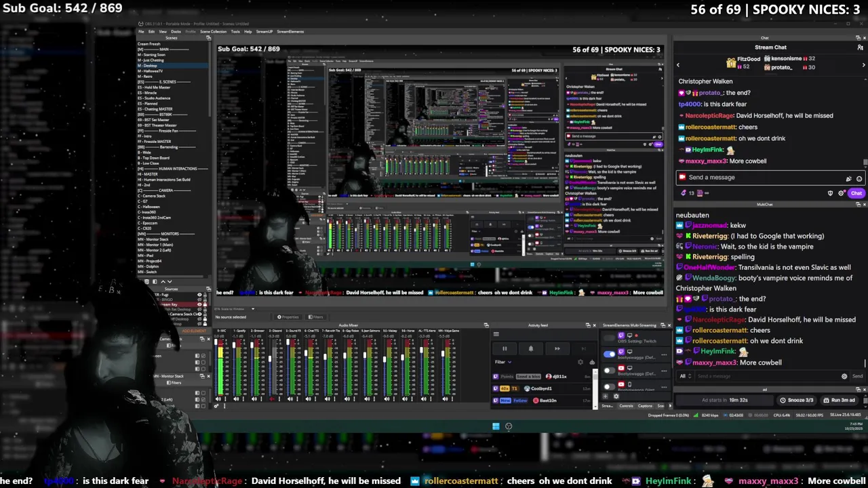Open the Scene Collection menu

click(x=213, y=31)
